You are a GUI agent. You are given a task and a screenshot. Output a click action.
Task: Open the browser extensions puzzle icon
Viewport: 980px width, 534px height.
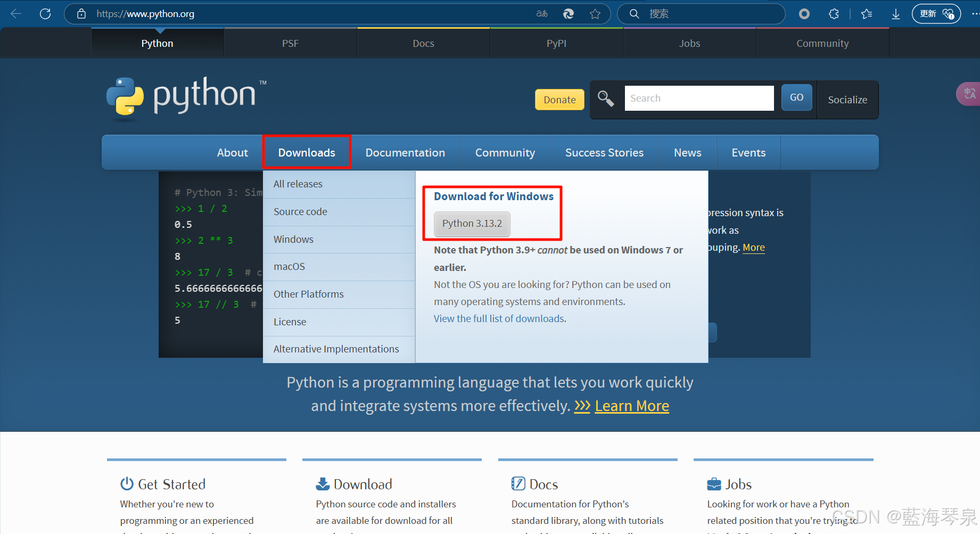coord(834,14)
